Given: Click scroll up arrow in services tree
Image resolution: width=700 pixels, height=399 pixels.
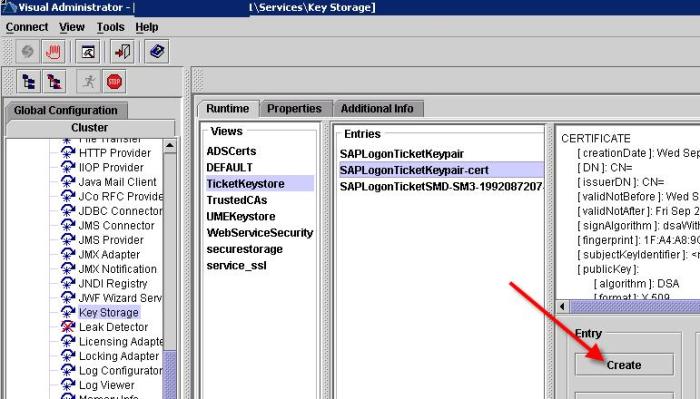Looking at the screenshot, I should [x=170, y=146].
